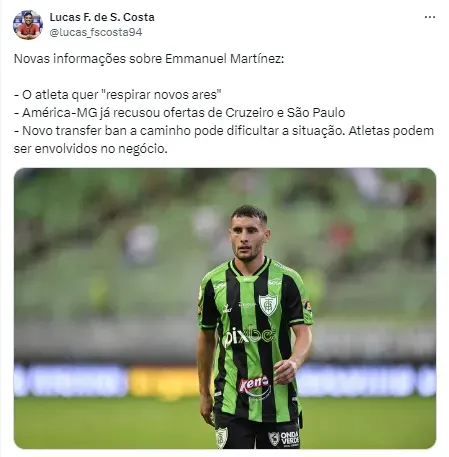Open Lucas F. de S. Costa's profile avatar

tap(28, 25)
